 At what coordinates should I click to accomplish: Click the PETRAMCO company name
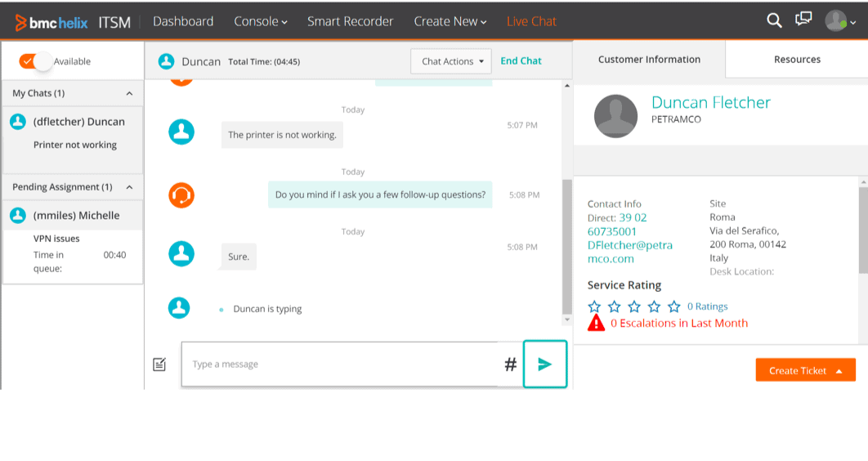[676, 119]
